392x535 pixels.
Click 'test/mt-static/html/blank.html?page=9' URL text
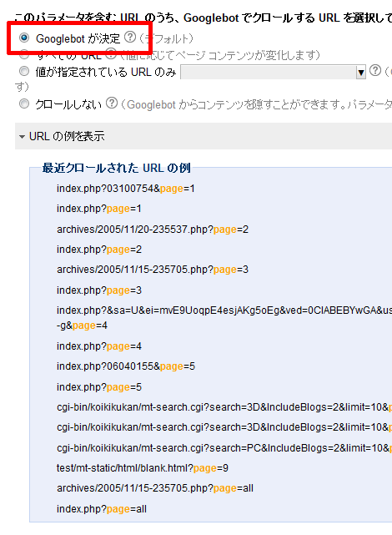[142, 467]
